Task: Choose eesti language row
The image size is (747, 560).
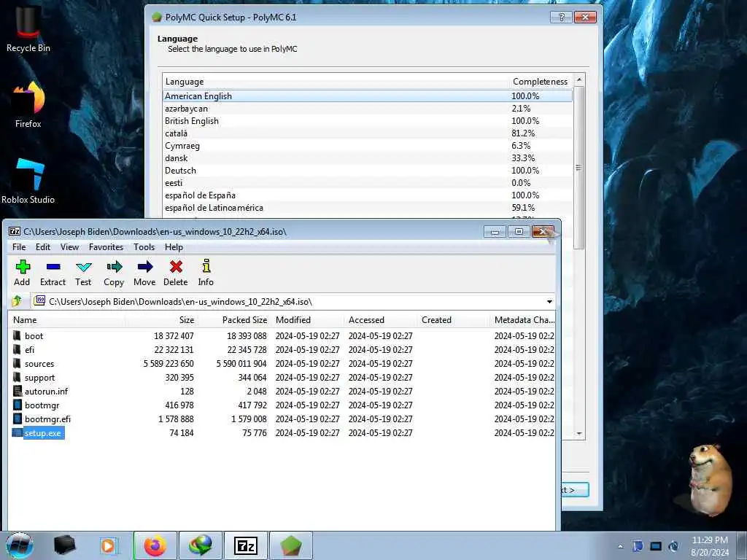Action: 368,183
